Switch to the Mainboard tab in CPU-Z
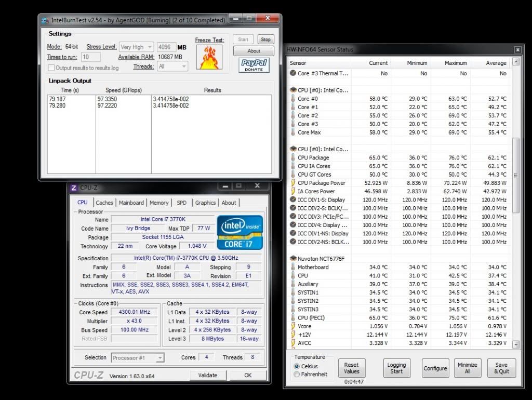The height and width of the screenshot is (400, 532). point(131,203)
